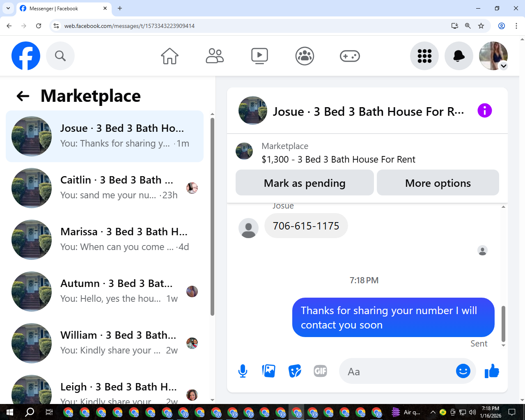
Task: Open the Gaming controller icon
Action: [x=350, y=56]
